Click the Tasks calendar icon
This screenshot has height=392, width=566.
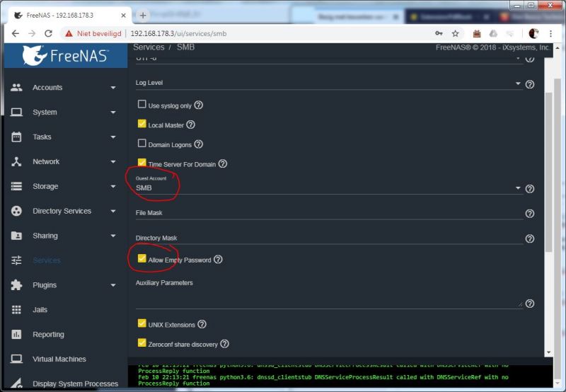coord(16,137)
